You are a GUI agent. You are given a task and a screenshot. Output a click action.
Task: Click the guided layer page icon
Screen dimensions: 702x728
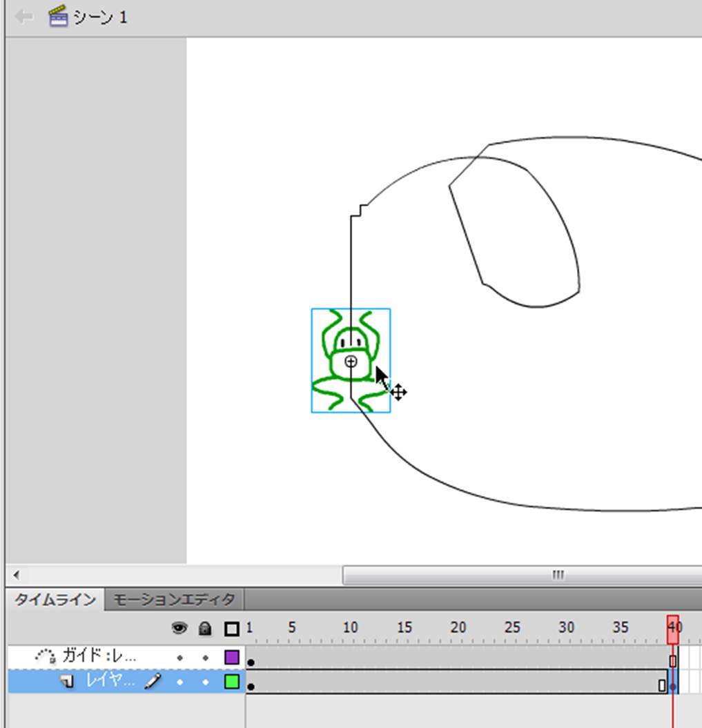point(67,682)
